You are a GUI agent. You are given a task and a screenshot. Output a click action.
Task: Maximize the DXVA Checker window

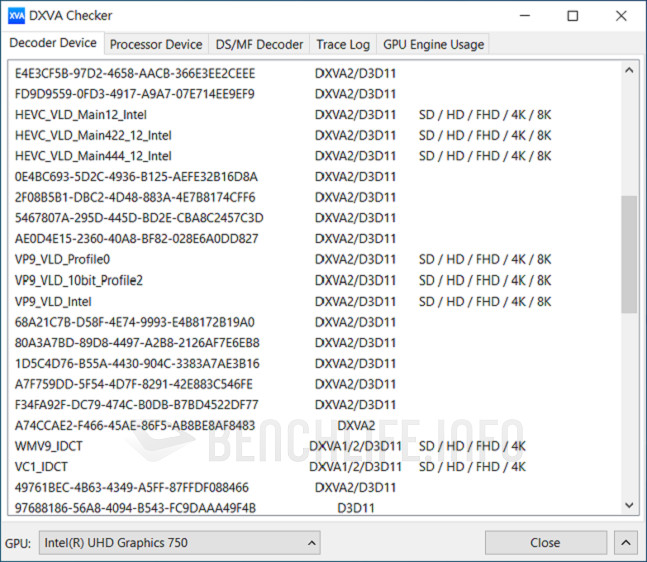pyautogui.click(x=573, y=15)
